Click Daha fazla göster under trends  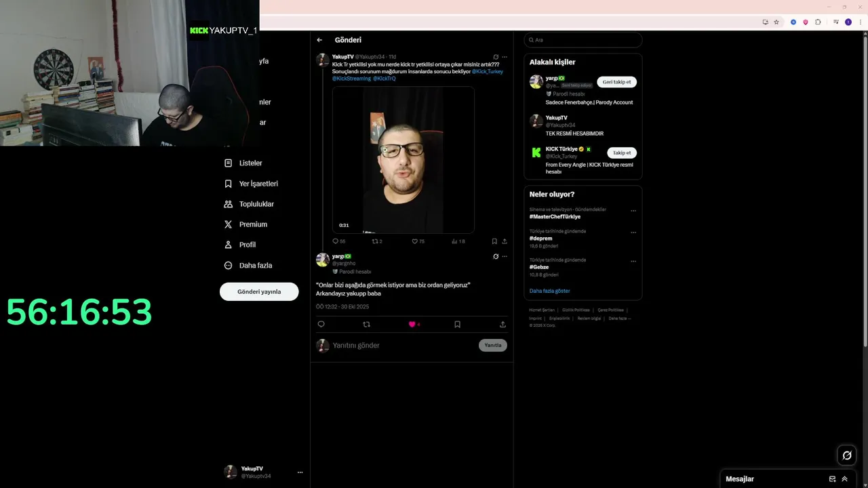point(550,291)
